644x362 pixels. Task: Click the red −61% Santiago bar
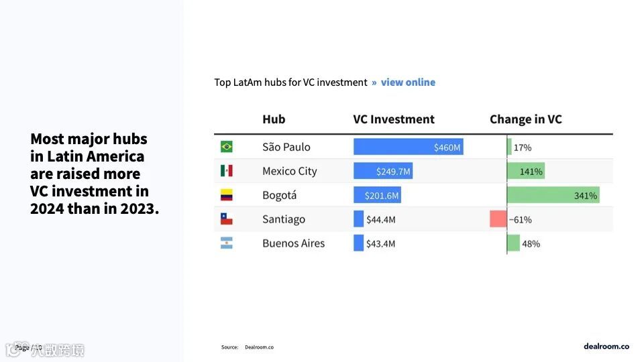[498, 219]
